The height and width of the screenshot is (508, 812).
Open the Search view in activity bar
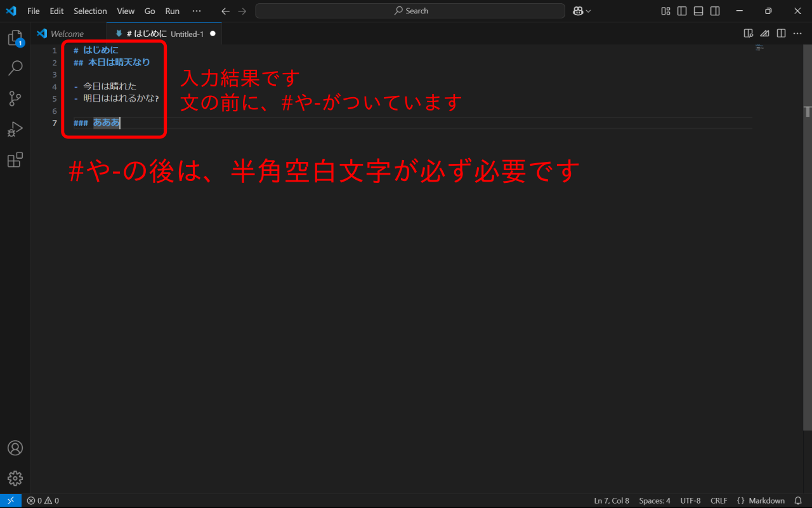coord(15,68)
